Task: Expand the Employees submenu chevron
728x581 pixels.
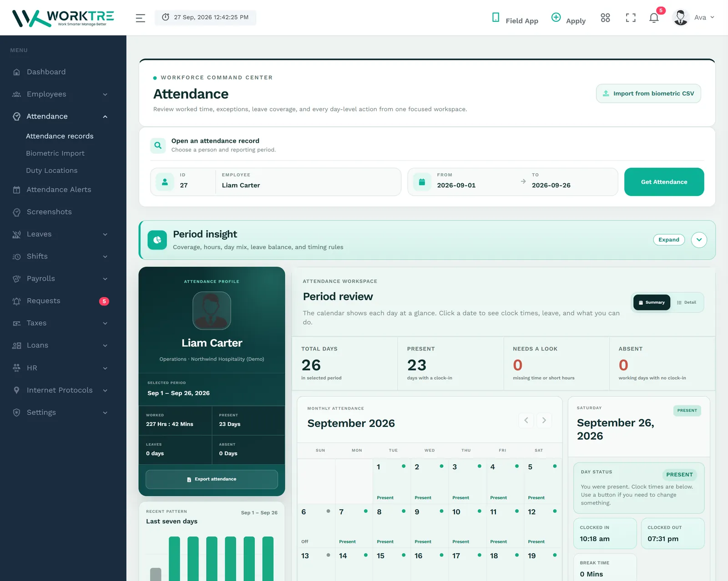Action: pyautogui.click(x=105, y=94)
